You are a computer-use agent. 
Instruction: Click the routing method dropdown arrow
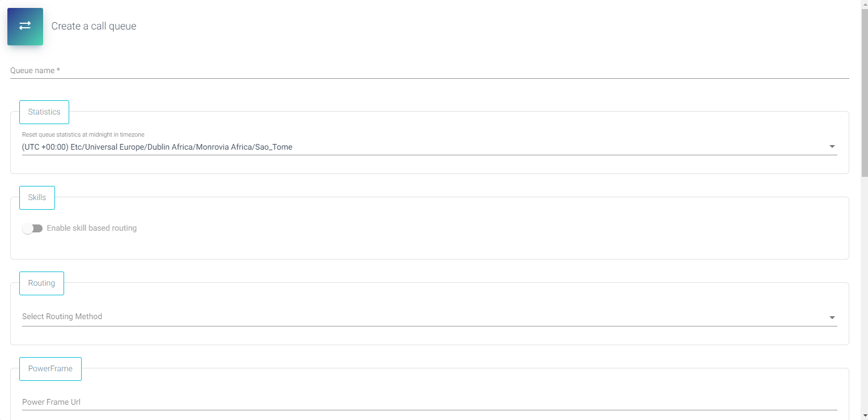[x=832, y=317]
